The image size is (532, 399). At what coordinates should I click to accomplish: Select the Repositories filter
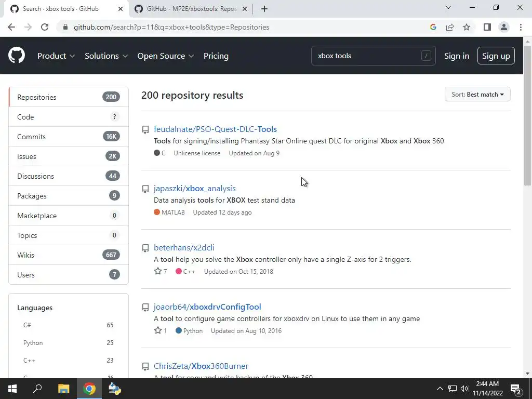click(x=69, y=97)
